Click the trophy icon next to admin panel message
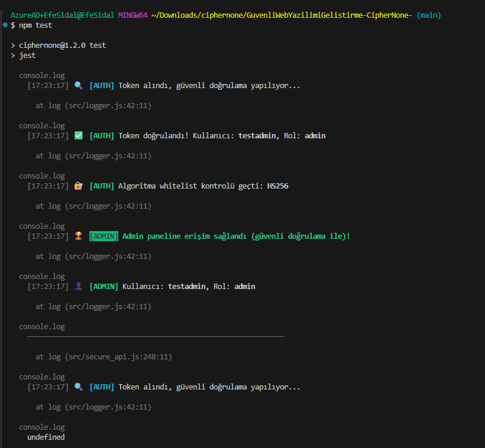 (79, 235)
